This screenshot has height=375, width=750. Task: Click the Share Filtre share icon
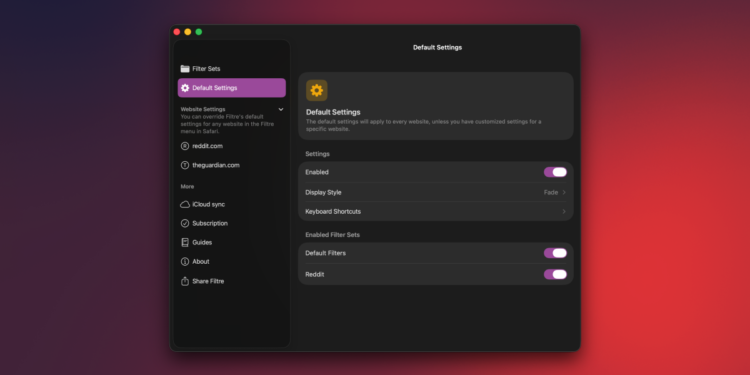click(185, 281)
